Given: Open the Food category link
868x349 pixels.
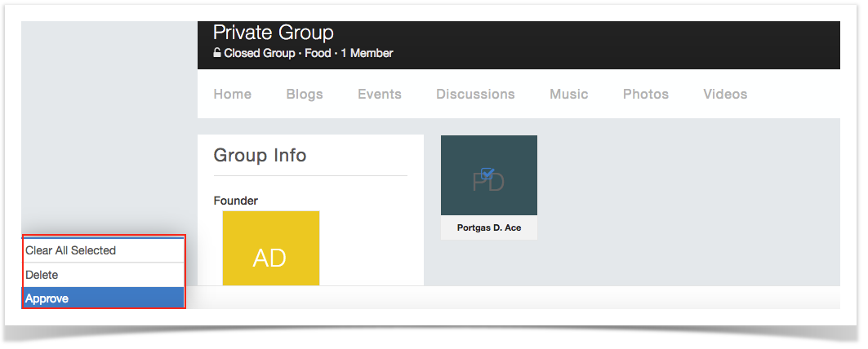Looking at the screenshot, I should tap(318, 53).
